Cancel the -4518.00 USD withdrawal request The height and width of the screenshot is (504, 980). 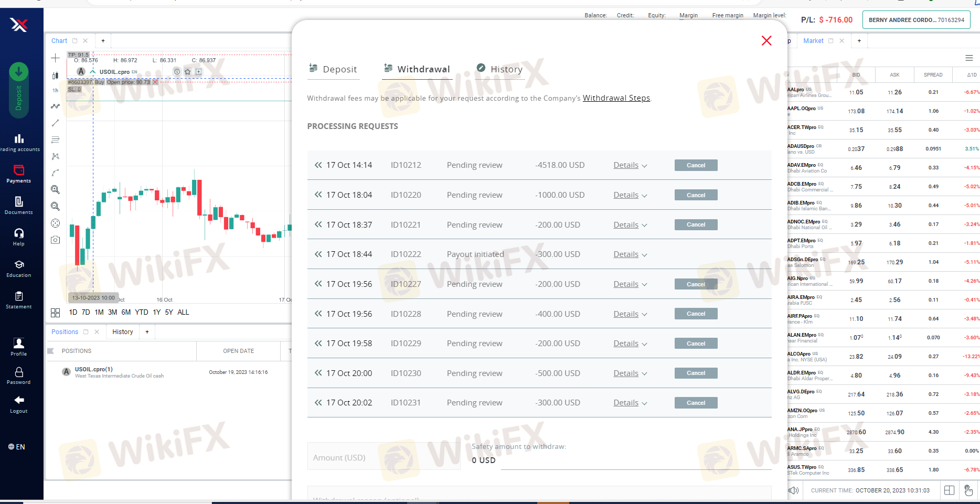696,165
